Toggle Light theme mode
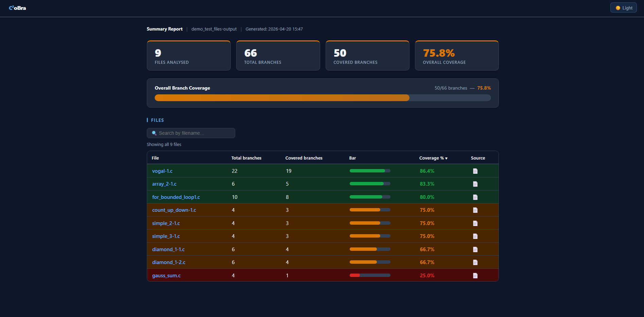The width and height of the screenshot is (644, 317). pyautogui.click(x=623, y=7)
